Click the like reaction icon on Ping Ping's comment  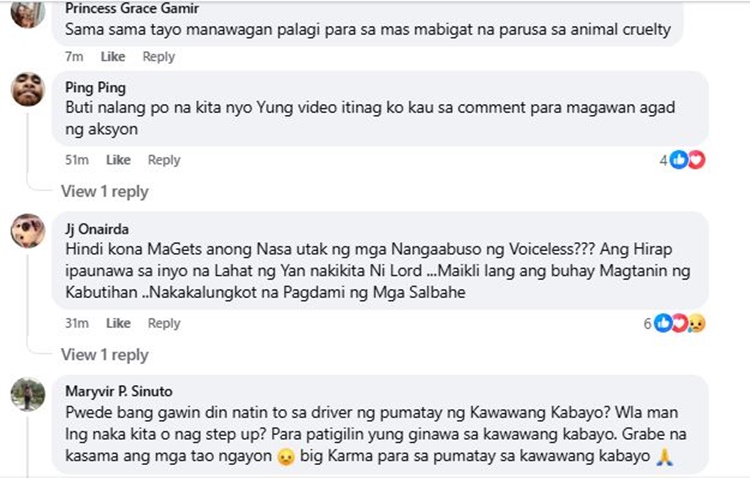click(678, 160)
